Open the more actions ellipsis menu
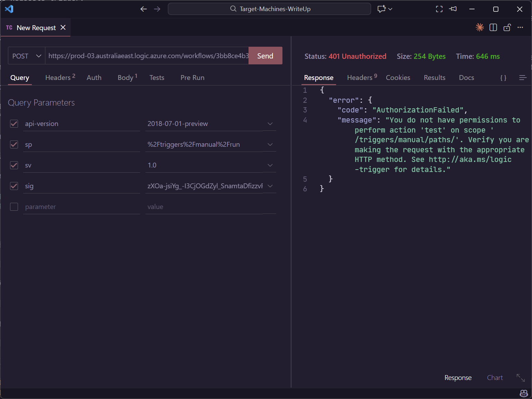The height and width of the screenshot is (399, 532). pyautogui.click(x=520, y=28)
